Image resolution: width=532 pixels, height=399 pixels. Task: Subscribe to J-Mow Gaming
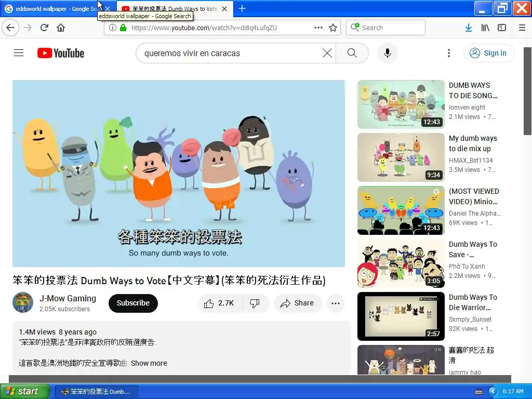(133, 303)
